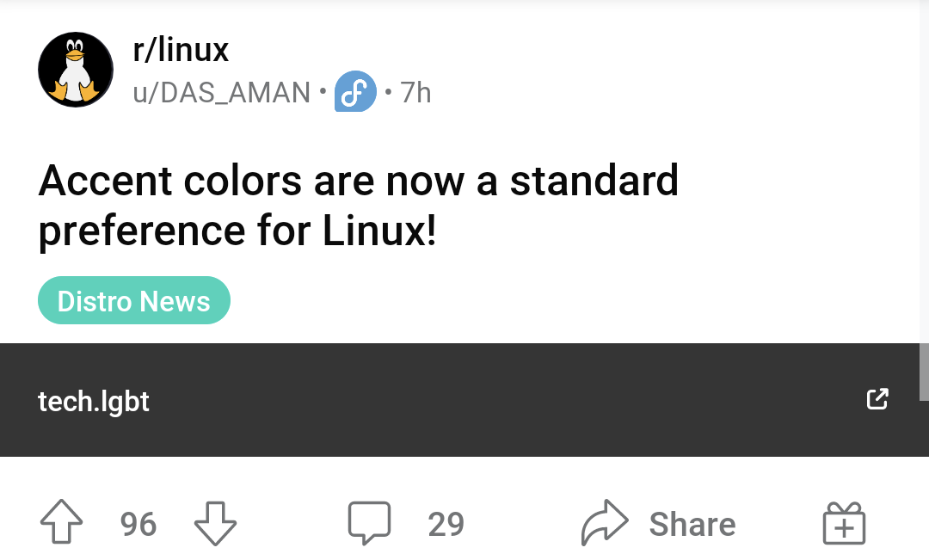Open comments via the speech bubble icon
Viewport: 929px width, 560px height.
[x=369, y=522]
